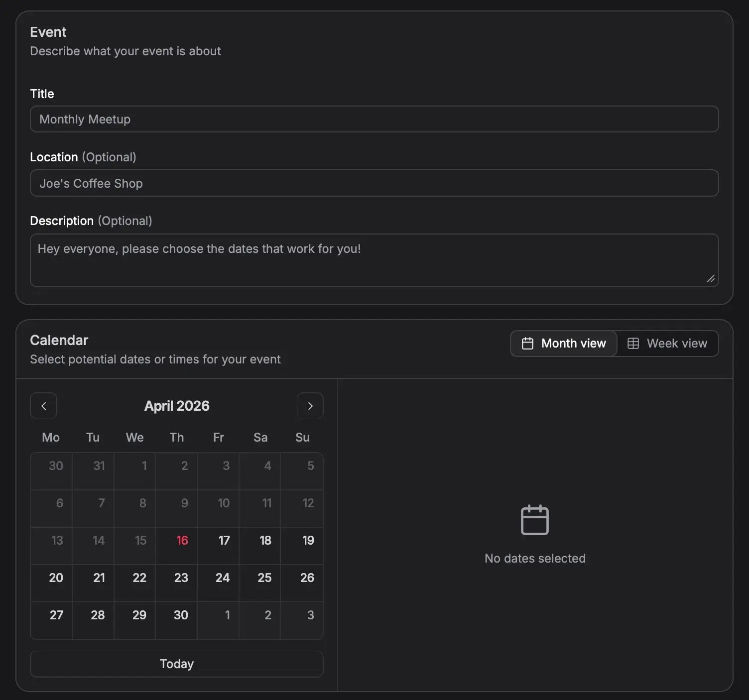Pick April 25 on the calendar

coord(260,583)
